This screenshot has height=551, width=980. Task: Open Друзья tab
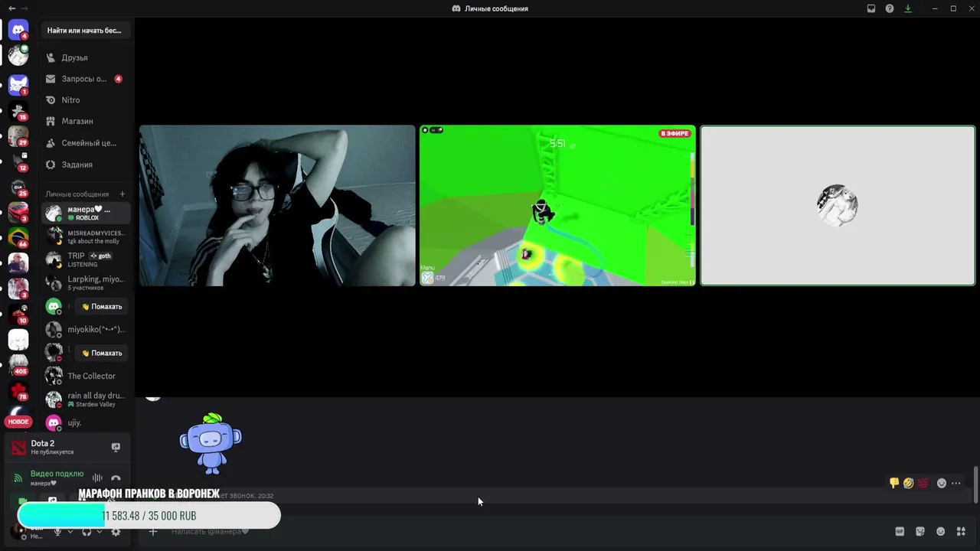86,57
